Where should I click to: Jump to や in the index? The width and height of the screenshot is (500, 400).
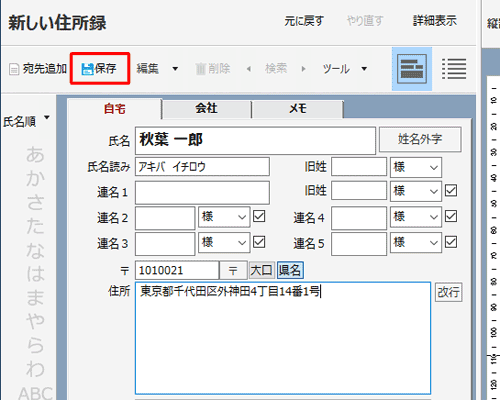pos(35,321)
